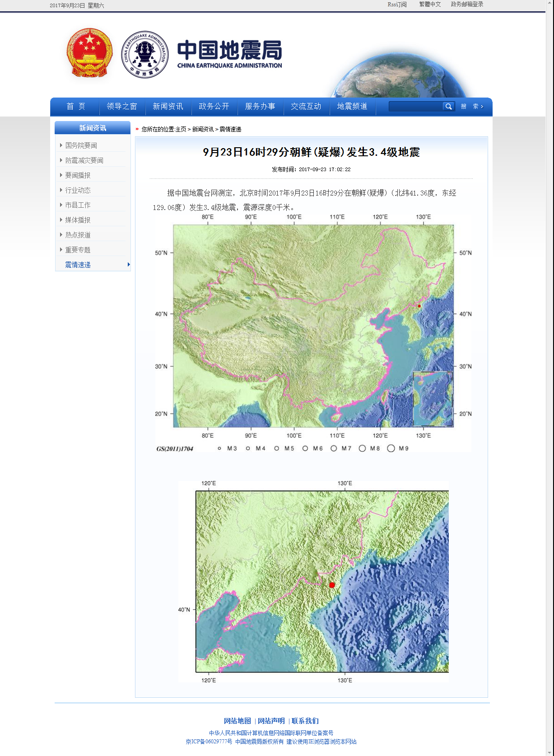Viewport: 554px width, 756px height.
Task: Focus the site search input field
Action: click(x=416, y=107)
